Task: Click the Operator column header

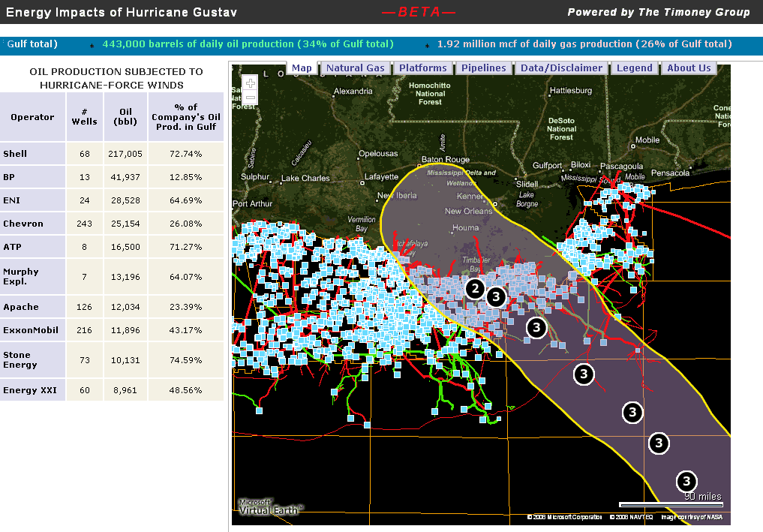Action: pos(32,117)
